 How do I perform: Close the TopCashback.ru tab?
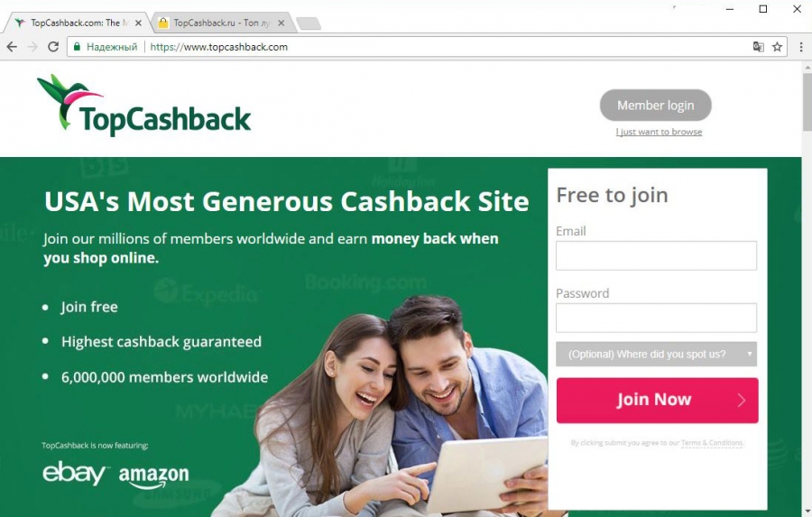point(281,23)
